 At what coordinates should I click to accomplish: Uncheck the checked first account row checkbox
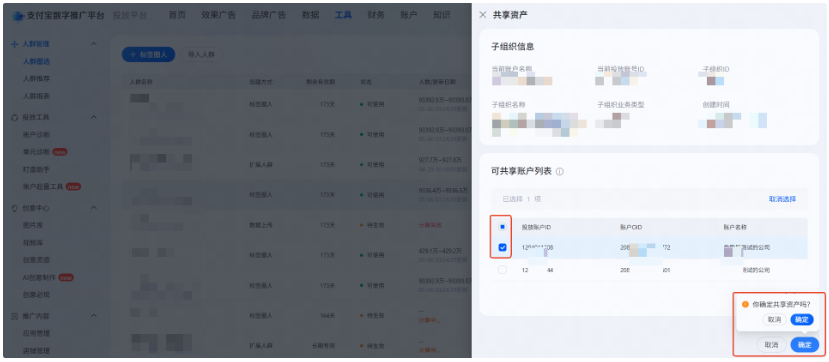pos(502,247)
